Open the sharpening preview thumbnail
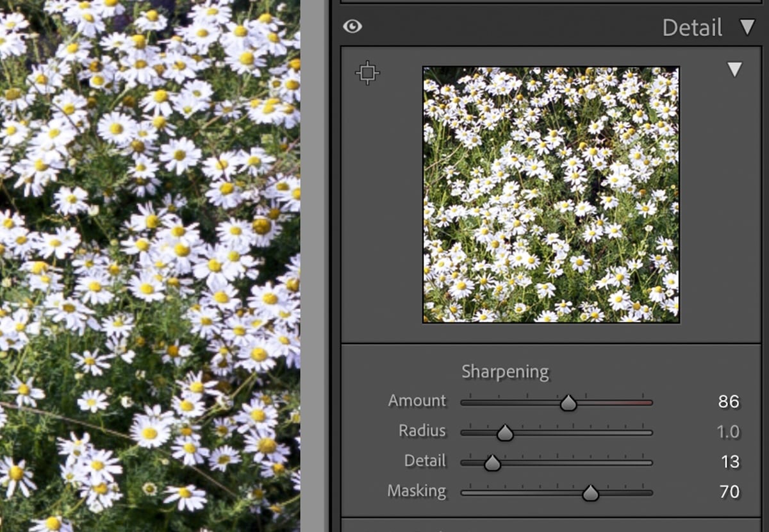The height and width of the screenshot is (532, 769). click(x=551, y=192)
